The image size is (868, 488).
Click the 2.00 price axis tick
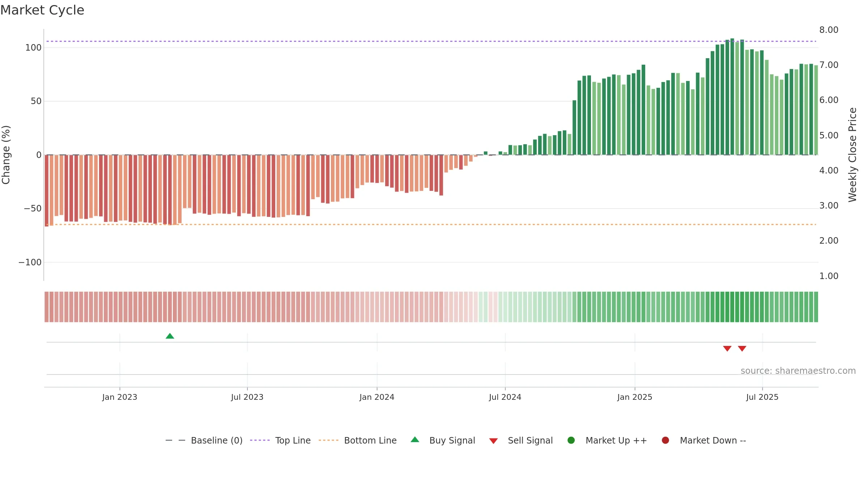coord(829,241)
